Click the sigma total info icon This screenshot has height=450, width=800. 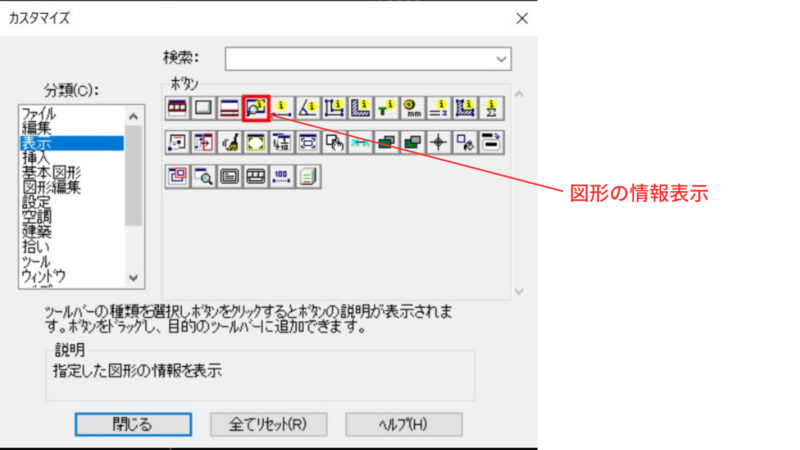click(x=491, y=108)
